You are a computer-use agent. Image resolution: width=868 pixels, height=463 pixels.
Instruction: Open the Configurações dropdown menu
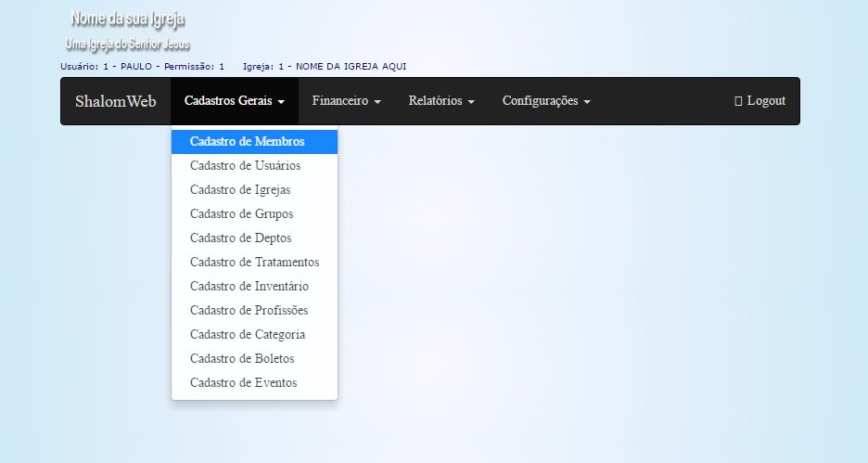pyautogui.click(x=546, y=101)
